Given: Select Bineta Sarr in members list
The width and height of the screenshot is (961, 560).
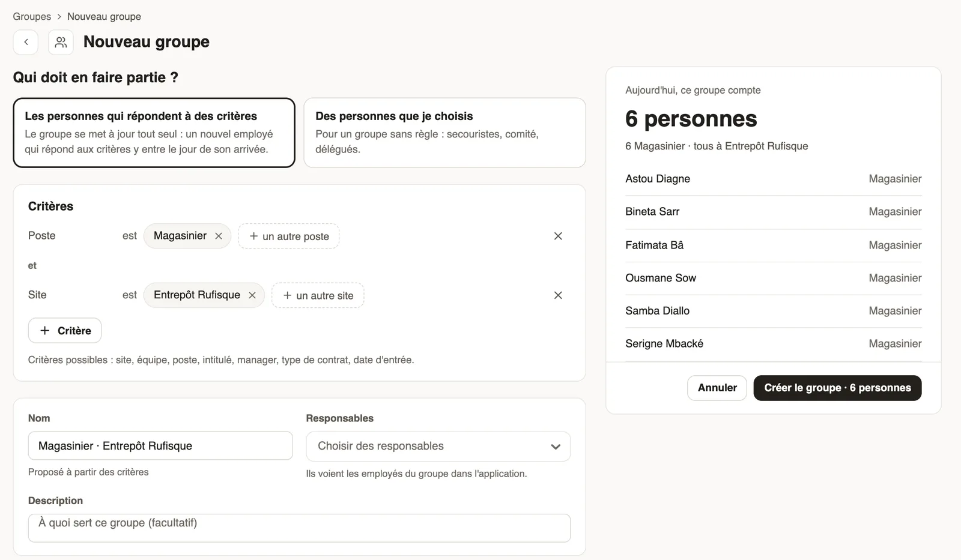Looking at the screenshot, I should point(774,212).
